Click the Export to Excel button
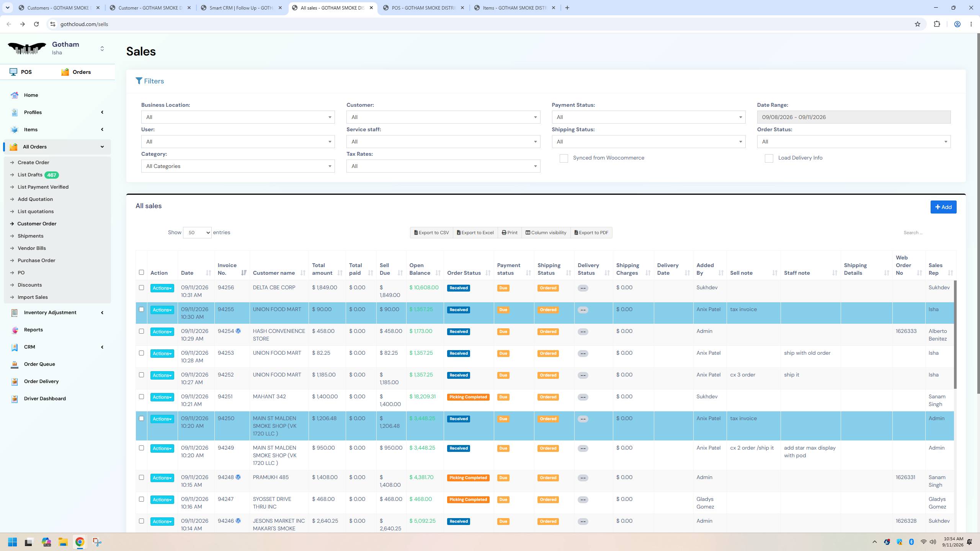This screenshot has width=980, height=551. tap(475, 233)
